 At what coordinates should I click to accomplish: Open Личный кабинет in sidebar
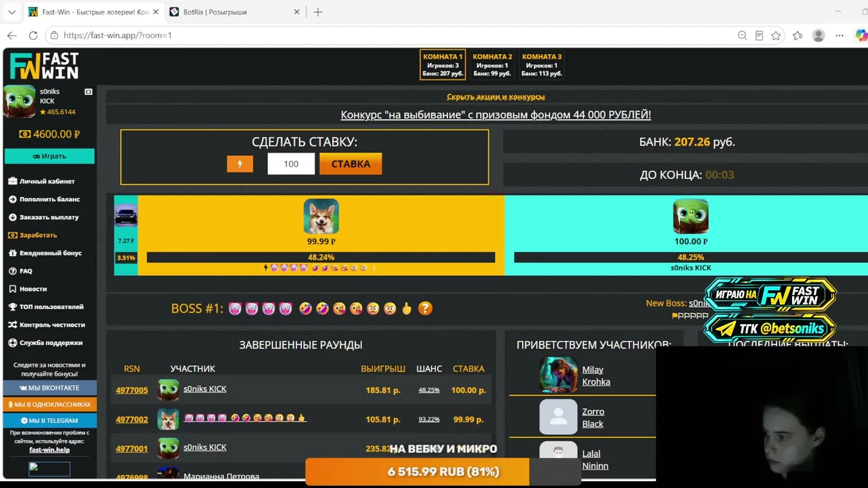point(42,182)
